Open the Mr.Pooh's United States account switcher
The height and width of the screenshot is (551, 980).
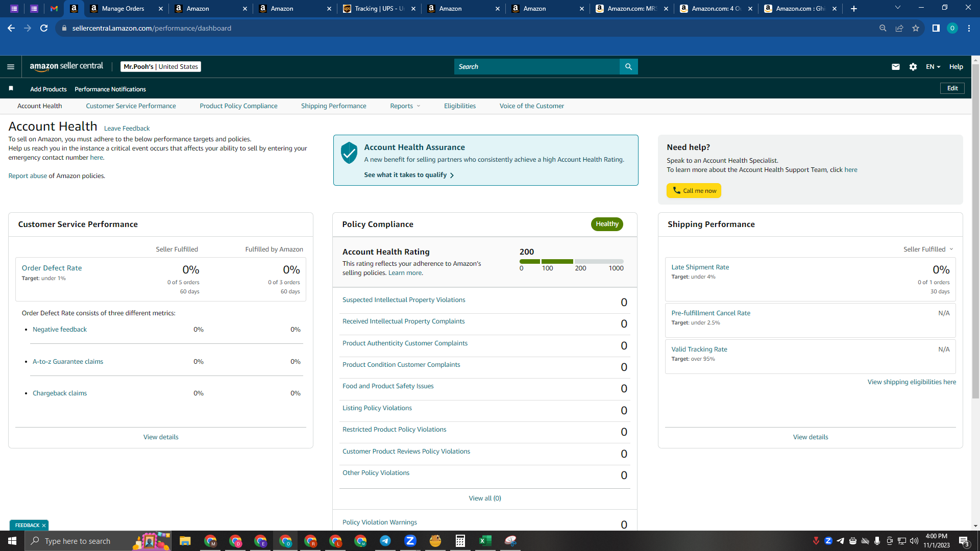tap(161, 67)
